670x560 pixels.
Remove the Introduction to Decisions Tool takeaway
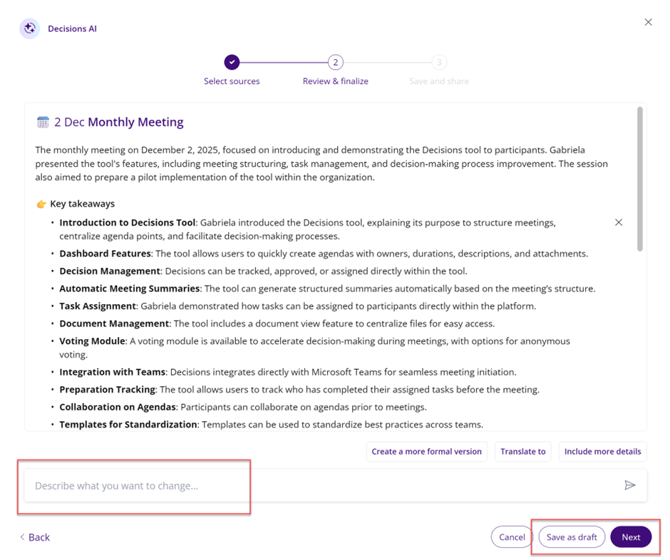pos(618,222)
